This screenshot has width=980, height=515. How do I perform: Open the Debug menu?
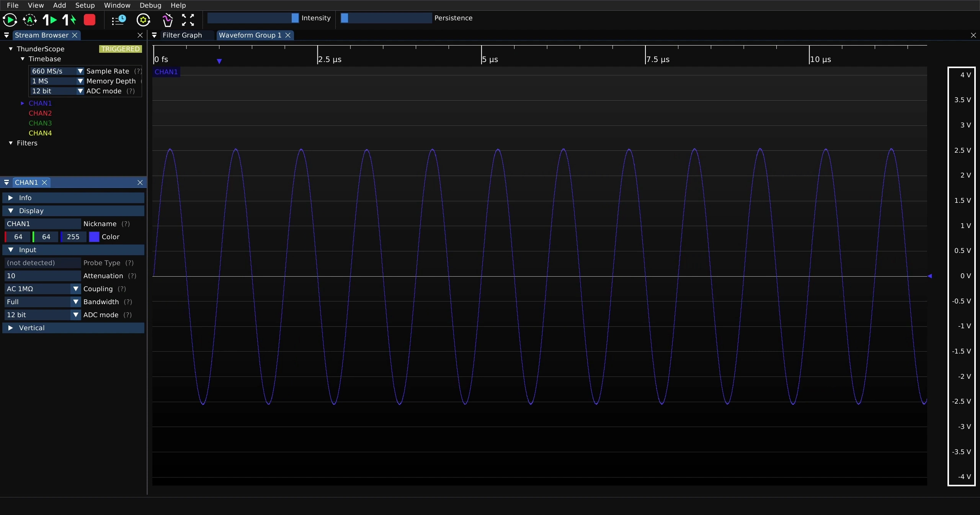click(x=150, y=5)
